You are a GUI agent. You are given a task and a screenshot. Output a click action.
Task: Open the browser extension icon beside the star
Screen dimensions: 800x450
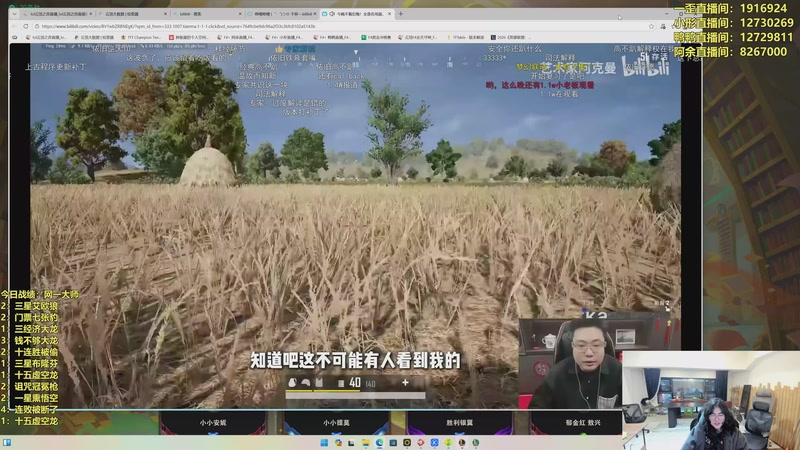[x=663, y=26]
